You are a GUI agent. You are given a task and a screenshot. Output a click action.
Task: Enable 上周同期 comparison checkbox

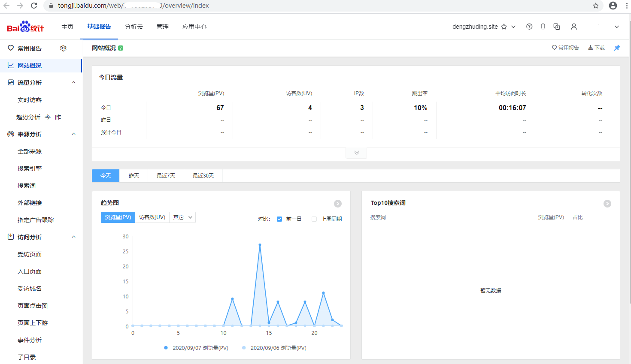pos(314,219)
